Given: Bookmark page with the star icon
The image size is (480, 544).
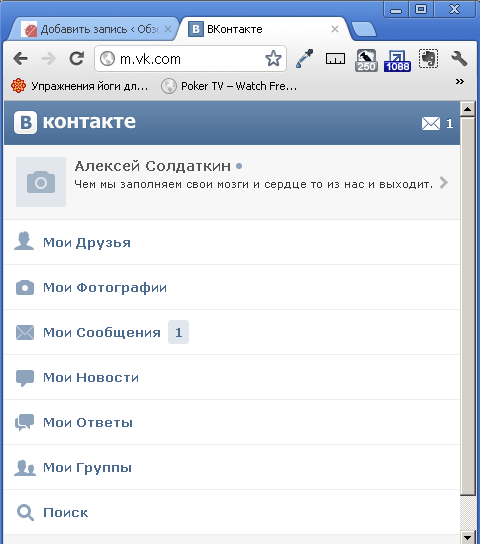Looking at the screenshot, I should point(273,59).
